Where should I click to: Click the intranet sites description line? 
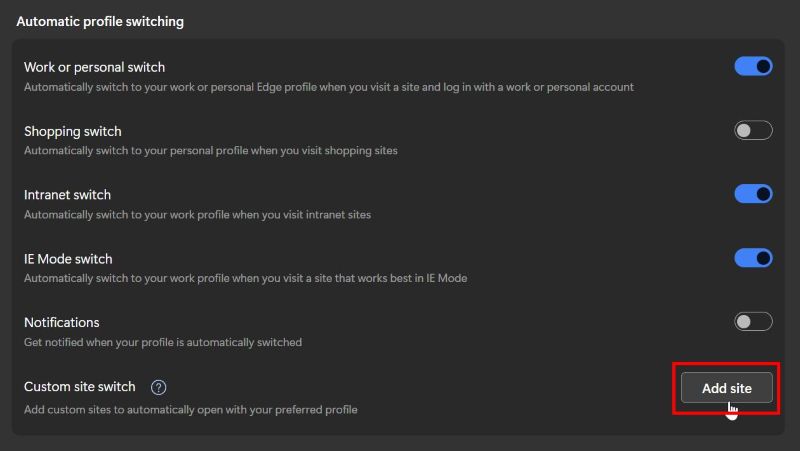point(197,215)
